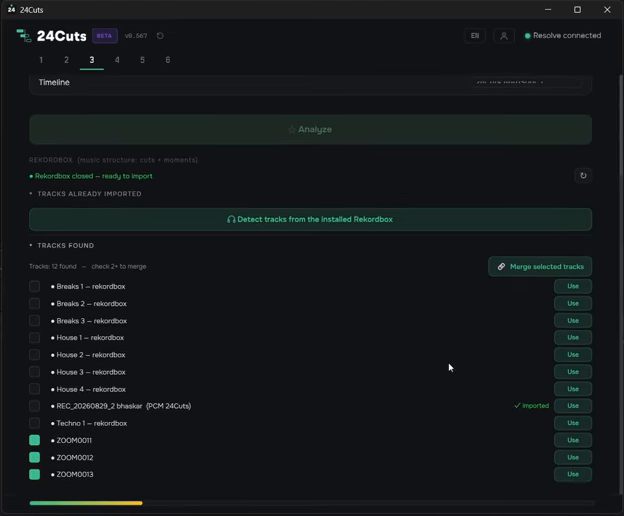The height and width of the screenshot is (516, 624).
Task: Use the ZOOM0011 track
Action: tap(573, 440)
